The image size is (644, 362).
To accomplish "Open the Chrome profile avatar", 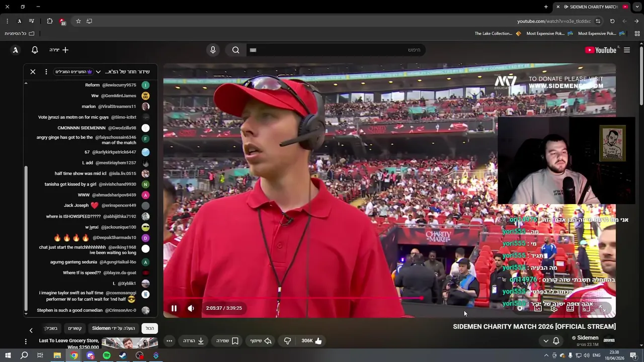I will (19, 21).
